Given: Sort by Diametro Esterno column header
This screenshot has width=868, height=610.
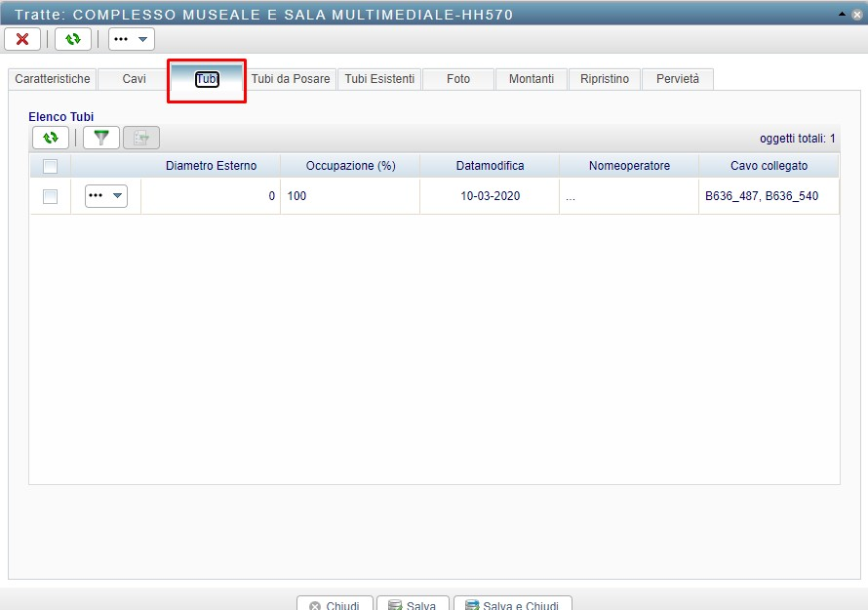Looking at the screenshot, I should 211,166.
